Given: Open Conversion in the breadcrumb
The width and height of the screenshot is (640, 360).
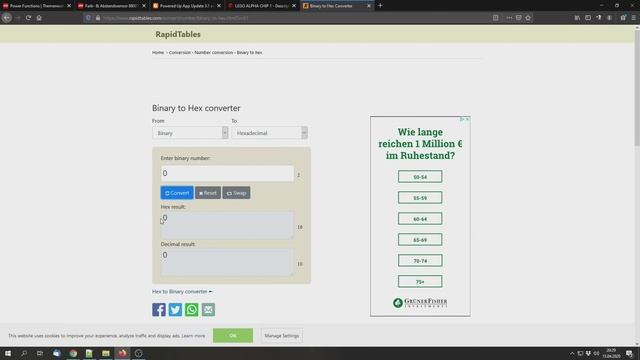Looking at the screenshot, I should pyautogui.click(x=180, y=52).
